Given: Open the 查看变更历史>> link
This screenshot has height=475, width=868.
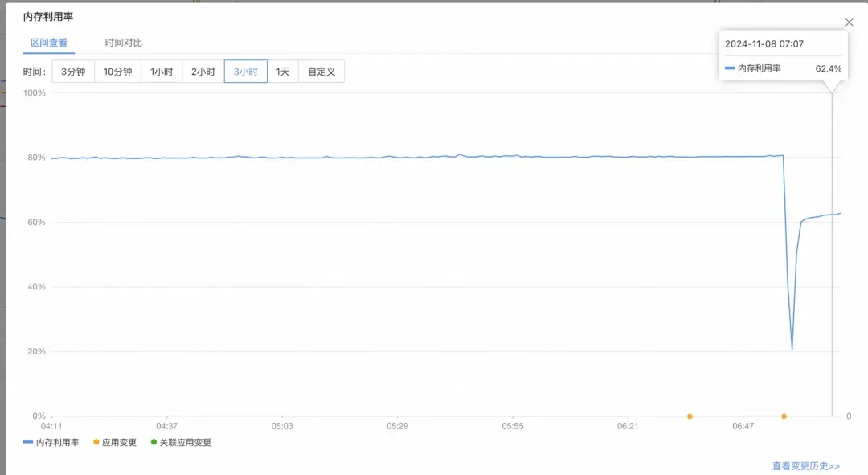Looking at the screenshot, I should tap(805, 466).
